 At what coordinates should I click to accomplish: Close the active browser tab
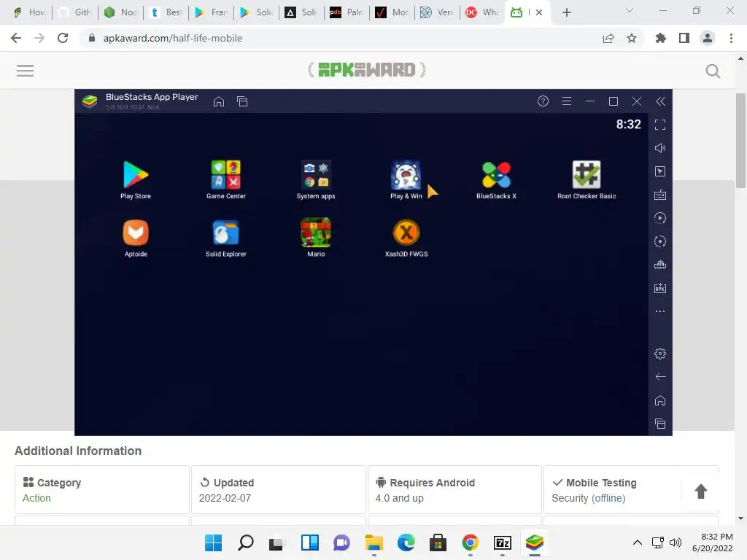tap(539, 12)
